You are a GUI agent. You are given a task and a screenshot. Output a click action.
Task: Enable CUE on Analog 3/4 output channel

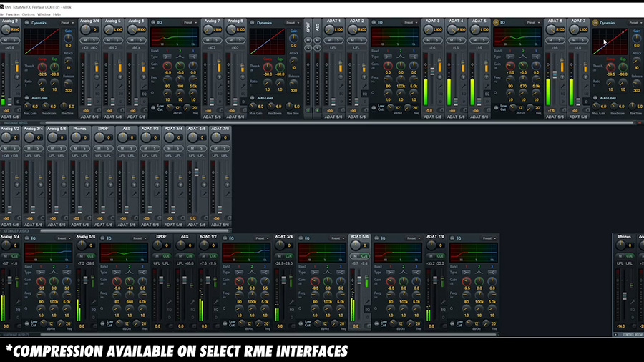pyautogui.click(x=15, y=256)
